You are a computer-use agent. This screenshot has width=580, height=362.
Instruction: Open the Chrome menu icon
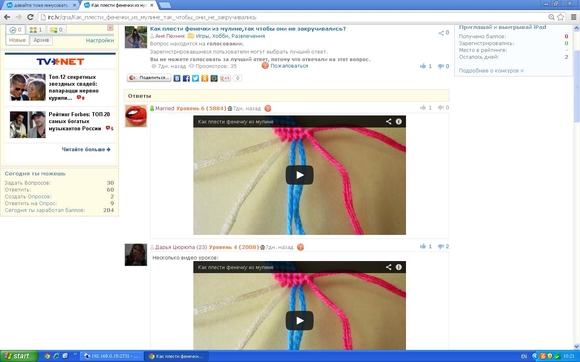coord(573,17)
